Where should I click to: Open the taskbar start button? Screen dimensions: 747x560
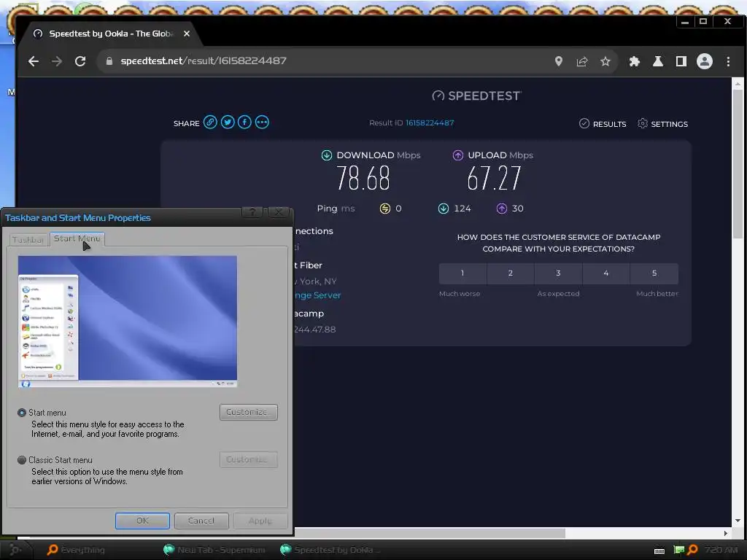coord(15,550)
